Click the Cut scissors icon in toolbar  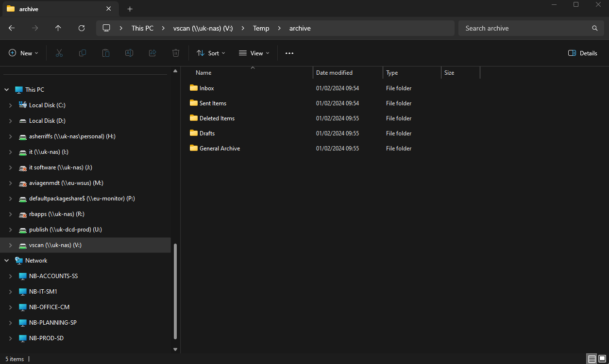pos(59,53)
